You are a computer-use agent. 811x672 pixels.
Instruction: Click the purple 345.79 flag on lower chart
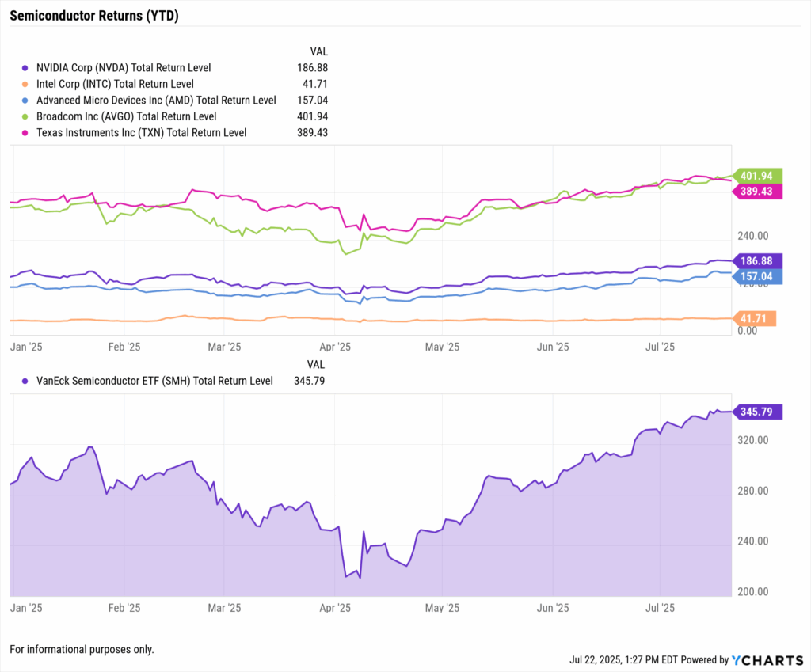pos(757,412)
